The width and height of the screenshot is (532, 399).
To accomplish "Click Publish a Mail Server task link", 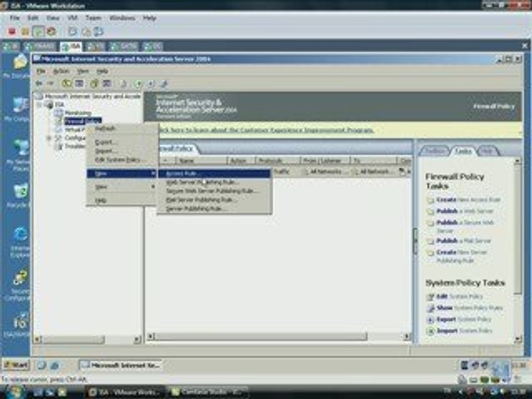I will click(x=463, y=241).
